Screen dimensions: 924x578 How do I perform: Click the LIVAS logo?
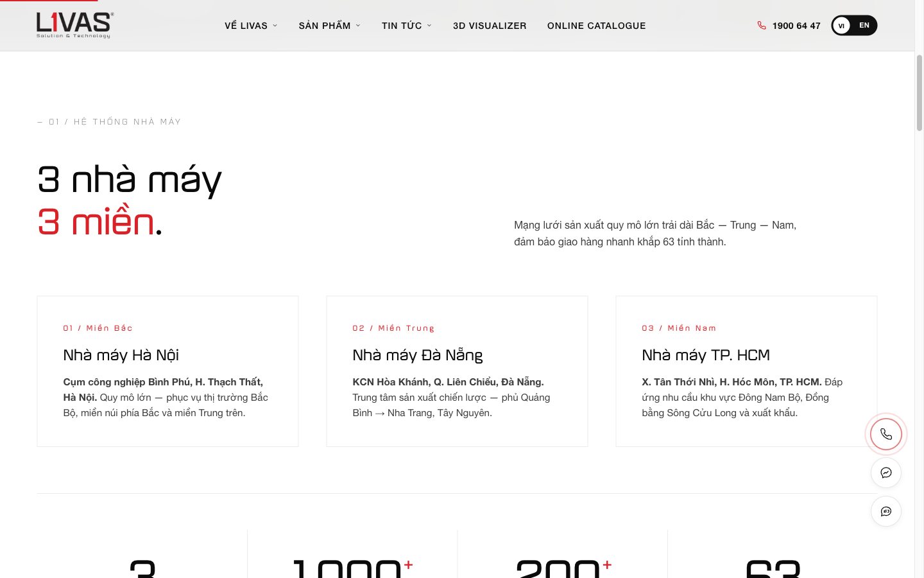click(x=74, y=25)
